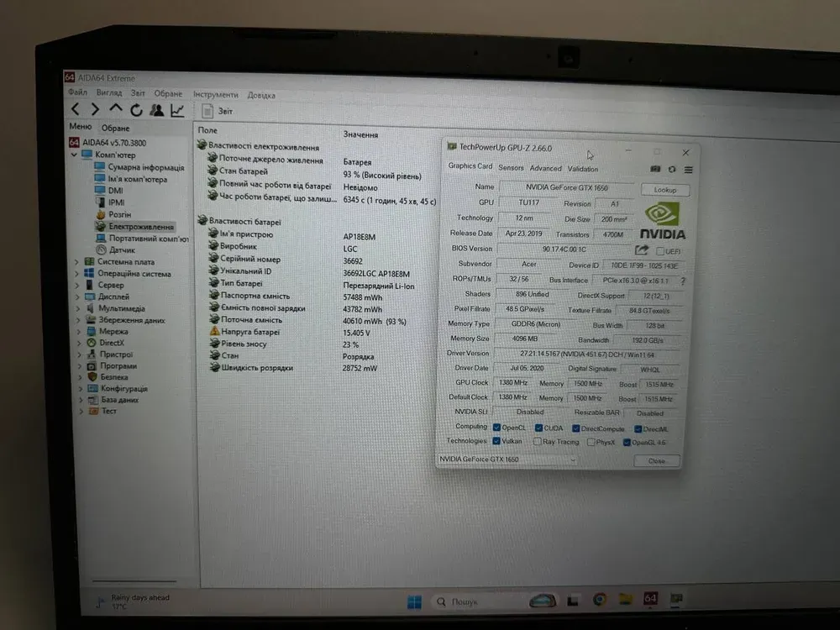This screenshot has width=840, height=630.
Task: Click GPU-Z screenshot camera icon
Action: pos(655,169)
